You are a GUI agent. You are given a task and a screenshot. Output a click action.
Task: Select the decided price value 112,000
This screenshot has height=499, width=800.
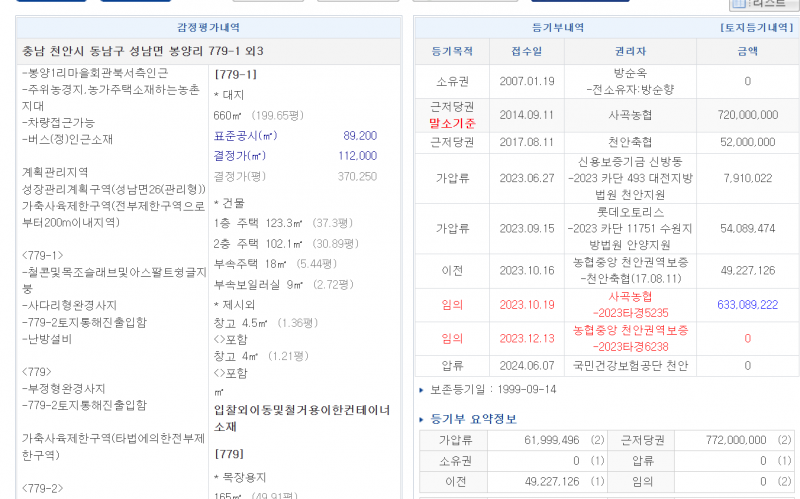(x=357, y=156)
